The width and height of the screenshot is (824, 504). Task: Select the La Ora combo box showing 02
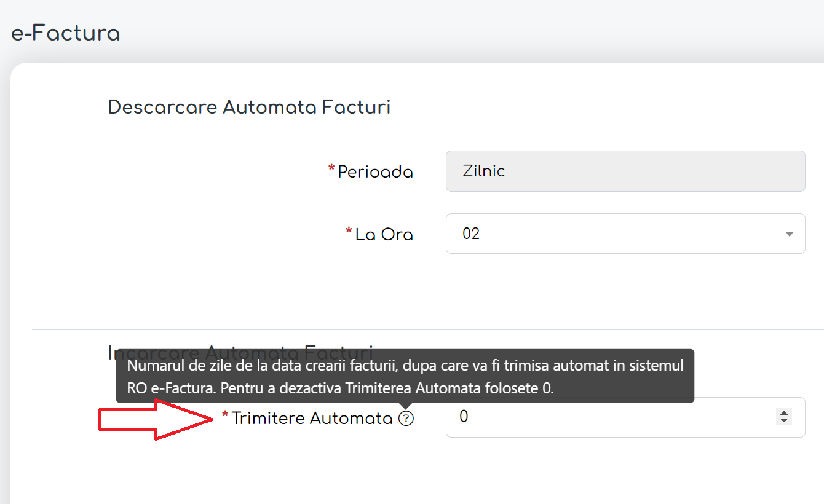click(x=625, y=234)
